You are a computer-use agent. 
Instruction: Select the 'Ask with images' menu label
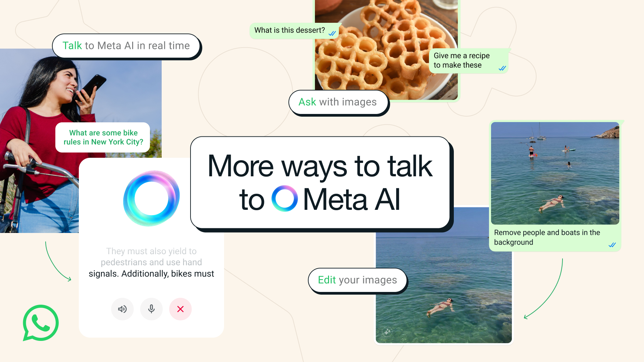point(337,102)
